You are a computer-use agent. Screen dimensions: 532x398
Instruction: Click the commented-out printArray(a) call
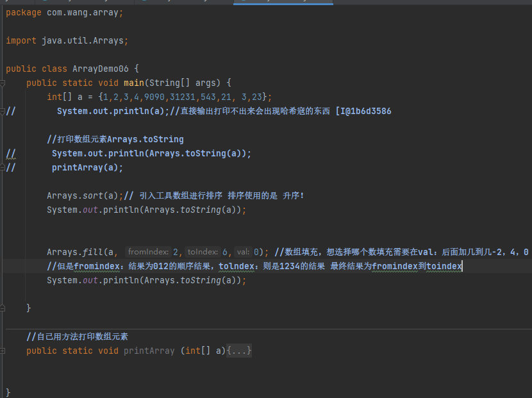(87, 168)
